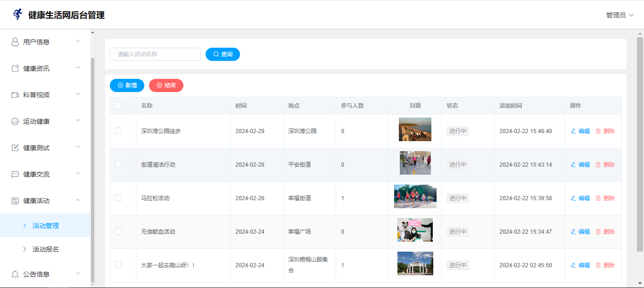Click the 公告信息 bell icon

click(x=15, y=274)
